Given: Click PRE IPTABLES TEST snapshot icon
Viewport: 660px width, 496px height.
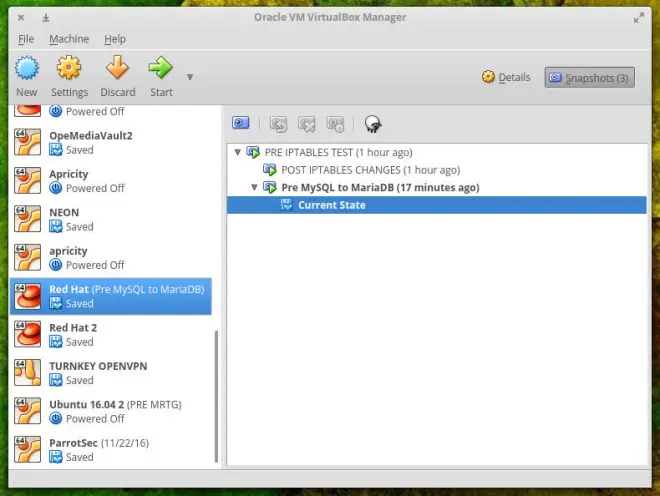Looking at the screenshot, I should (253, 152).
